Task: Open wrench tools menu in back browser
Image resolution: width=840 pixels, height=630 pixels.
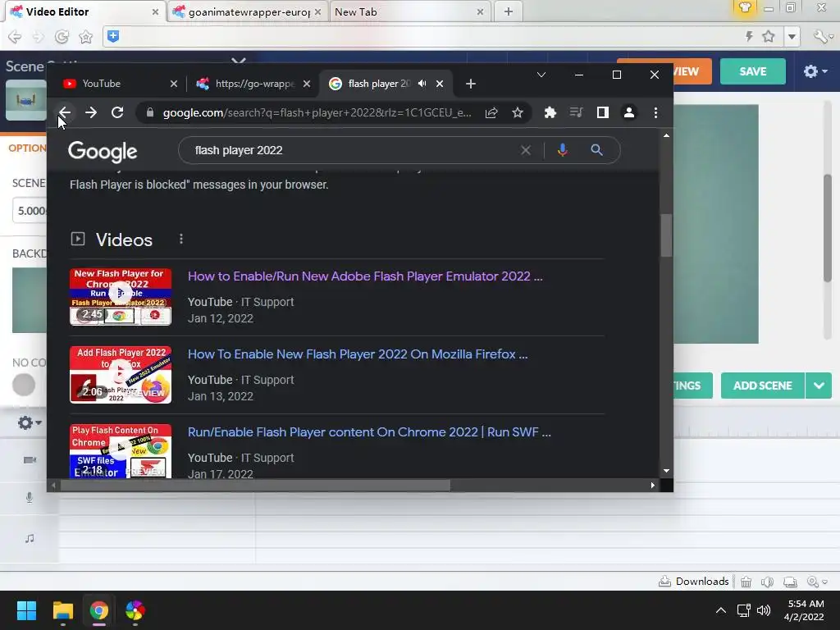Action: tap(822, 36)
